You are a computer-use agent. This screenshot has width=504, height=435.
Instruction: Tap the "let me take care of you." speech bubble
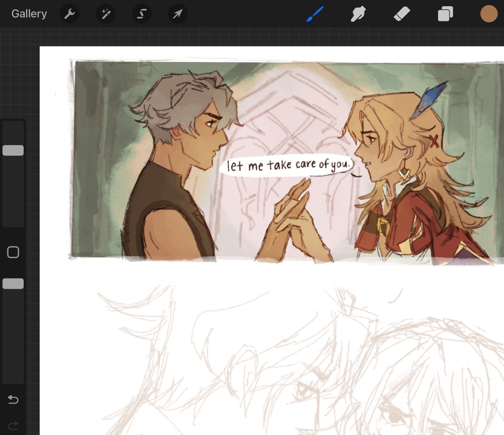pos(288,165)
